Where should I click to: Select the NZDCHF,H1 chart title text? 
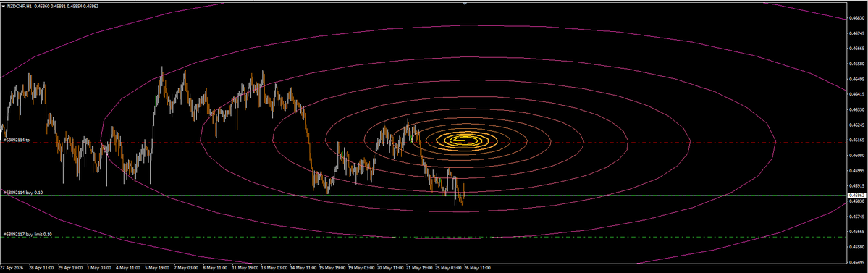pos(19,6)
